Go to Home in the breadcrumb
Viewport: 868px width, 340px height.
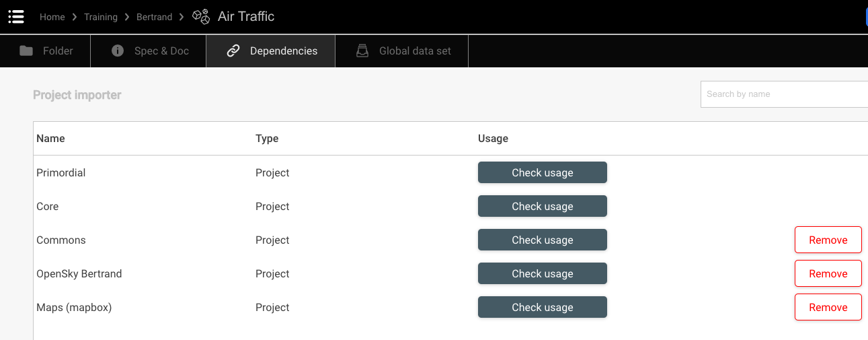52,17
